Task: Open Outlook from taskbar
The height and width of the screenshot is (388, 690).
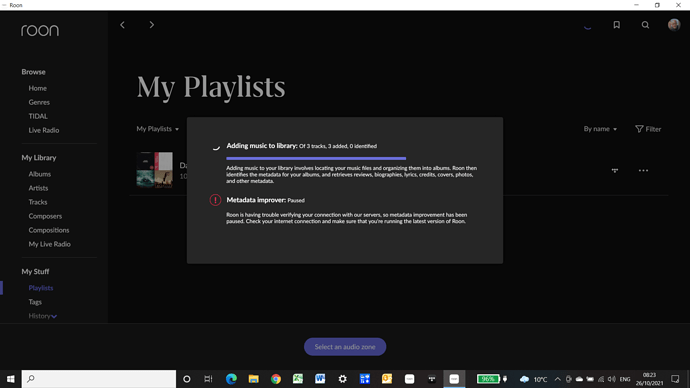Action: click(387, 379)
